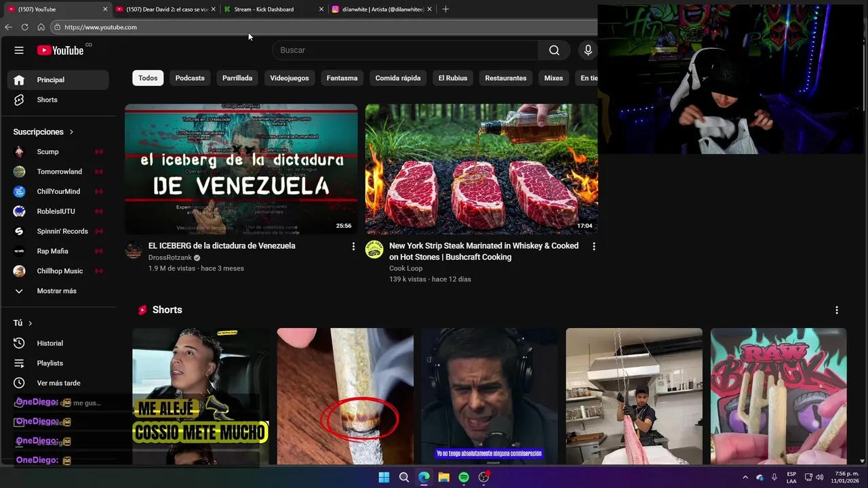Select the Comida rápida filter chip
The image size is (868, 488).
click(x=398, y=78)
